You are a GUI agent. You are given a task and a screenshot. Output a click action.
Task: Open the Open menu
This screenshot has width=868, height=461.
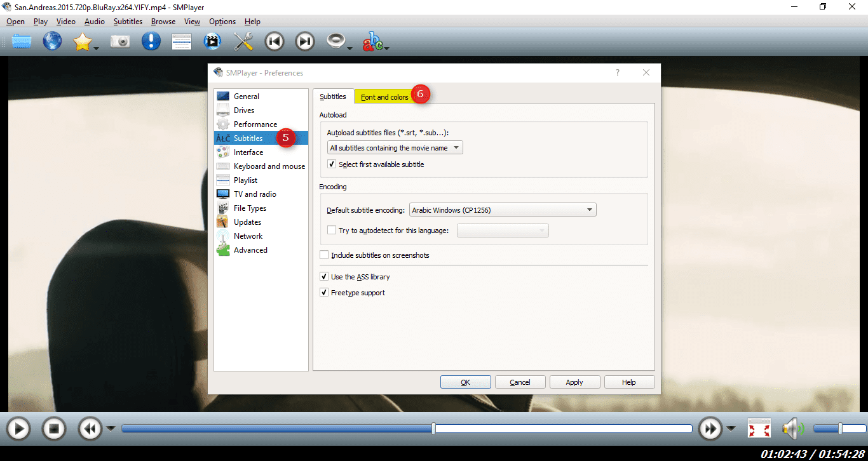tap(15, 22)
